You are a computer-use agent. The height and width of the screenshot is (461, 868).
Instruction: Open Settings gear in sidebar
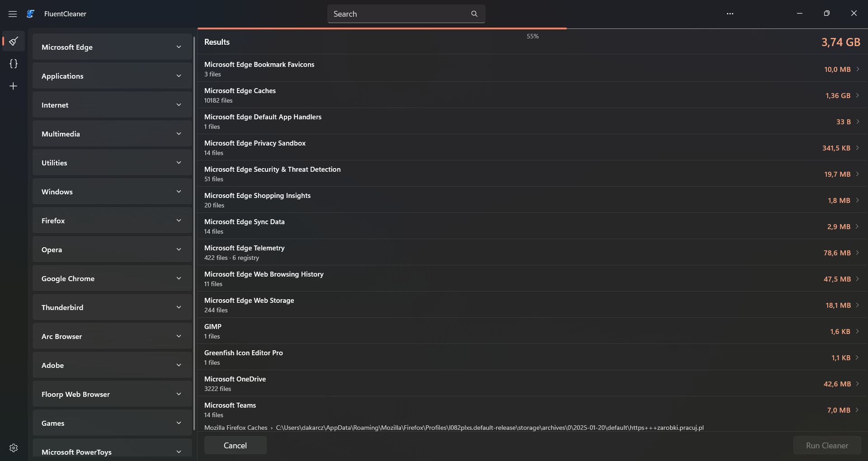tap(14, 448)
